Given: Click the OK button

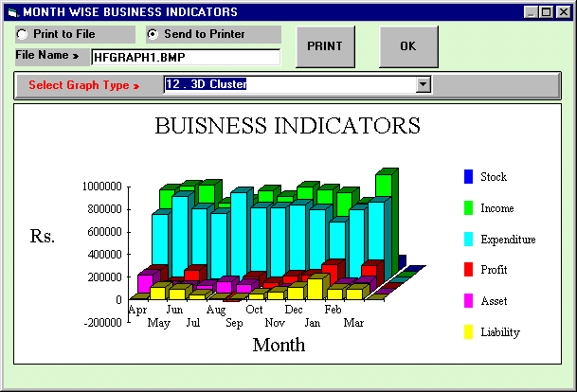Looking at the screenshot, I should click(408, 46).
